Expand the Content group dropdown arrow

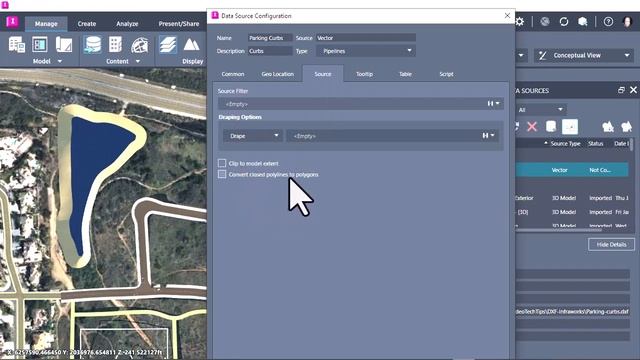138,61
